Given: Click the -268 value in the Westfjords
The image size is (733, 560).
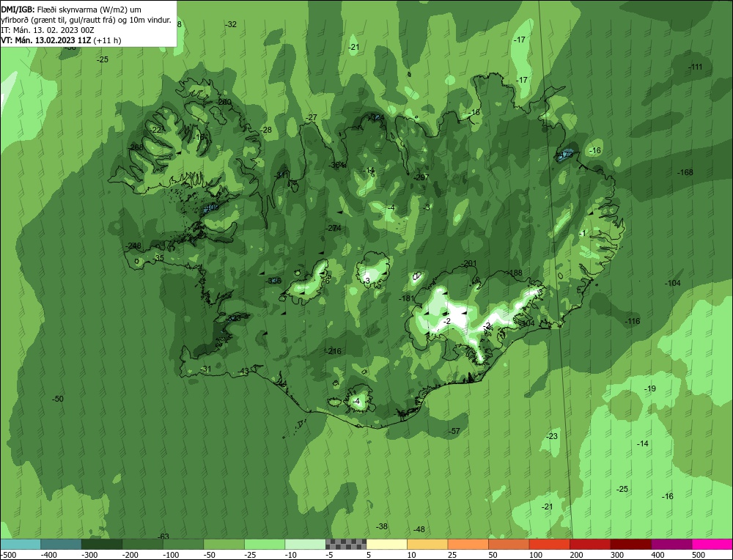Looking at the screenshot, I should point(136,147).
